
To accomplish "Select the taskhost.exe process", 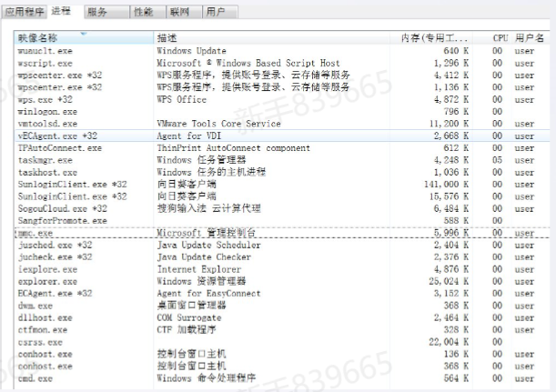I will pos(282,172).
